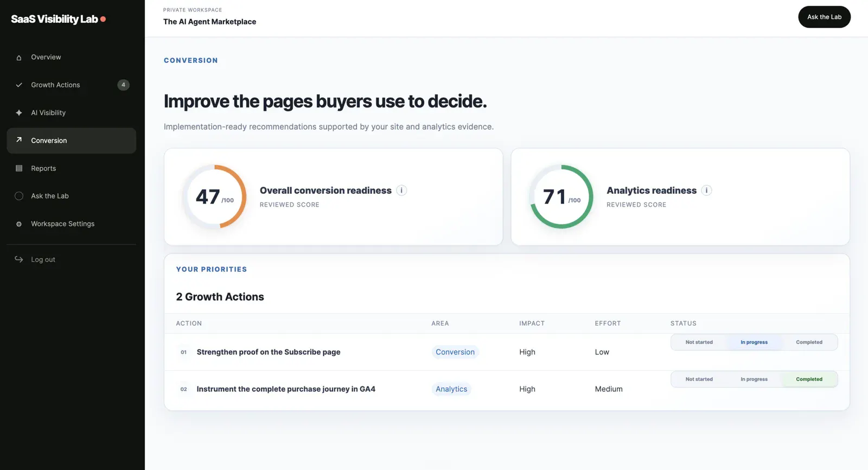The image size is (868, 470).
Task: Click the Medium effort value
Action: [609, 389]
